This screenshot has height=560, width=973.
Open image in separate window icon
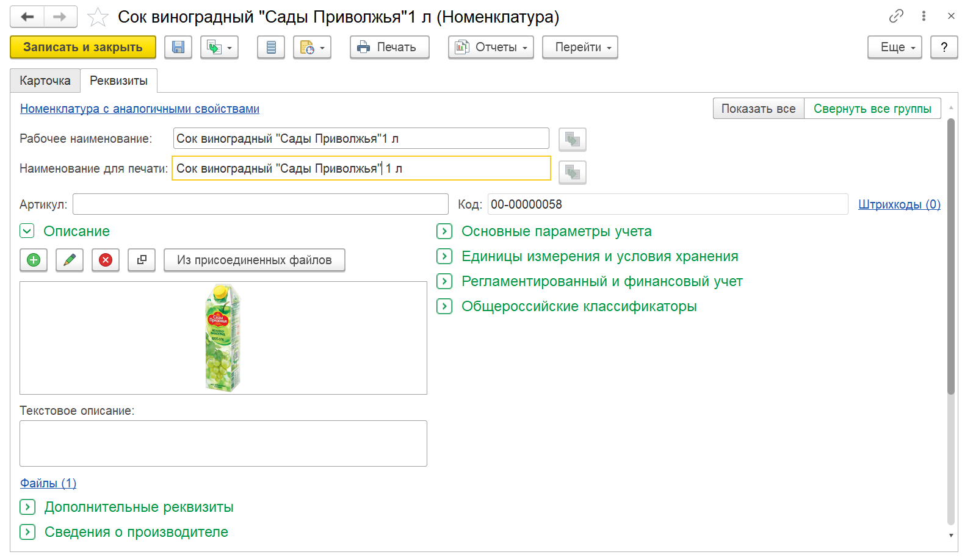pyautogui.click(x=142, y=260)
